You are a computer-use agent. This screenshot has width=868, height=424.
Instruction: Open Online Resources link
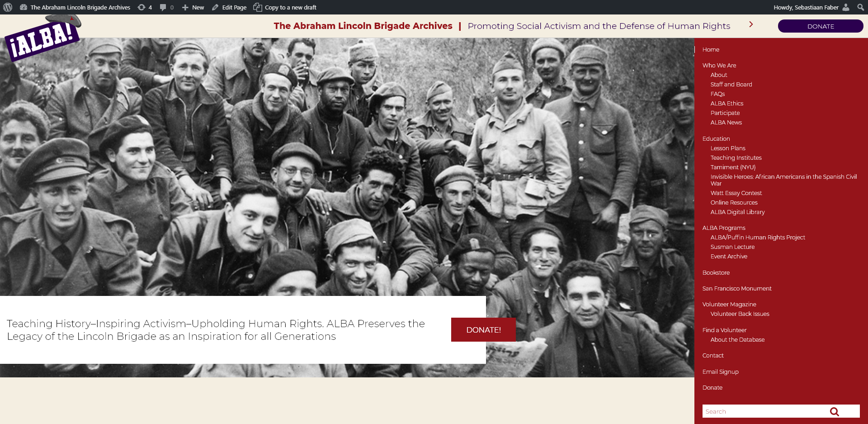coord(734,203)
